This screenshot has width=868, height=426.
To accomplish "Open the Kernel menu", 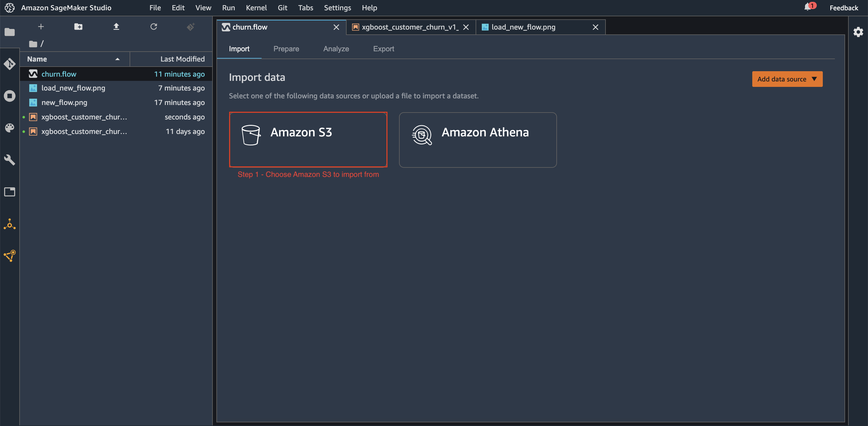I will click(x=256, y=8).
